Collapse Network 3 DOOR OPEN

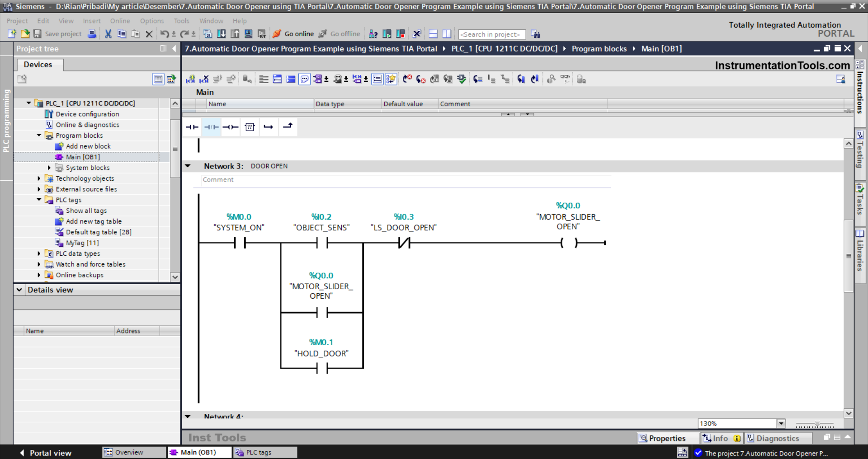point(188,166)
